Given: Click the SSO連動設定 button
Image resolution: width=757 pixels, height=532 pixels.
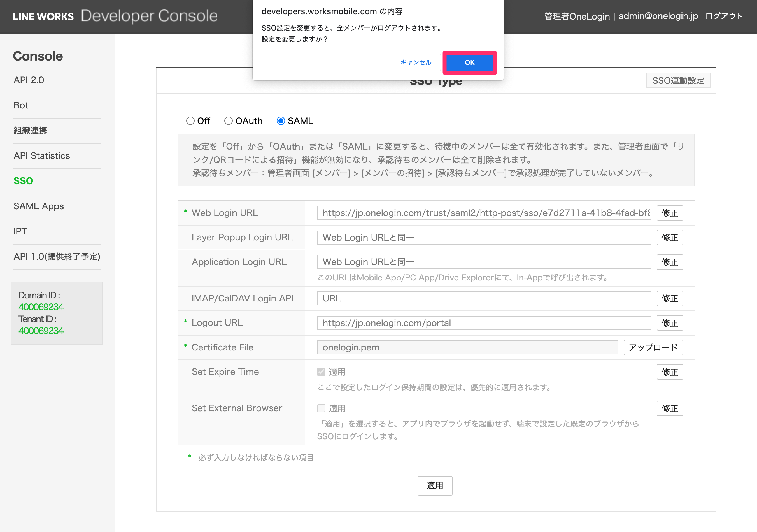Looking at the screenshot, I should coord(678,80).
